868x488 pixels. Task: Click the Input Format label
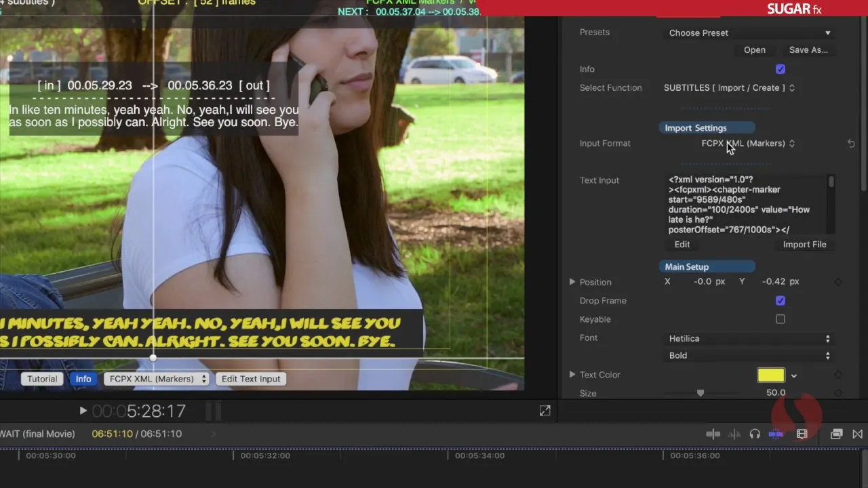tap(605, 144)
